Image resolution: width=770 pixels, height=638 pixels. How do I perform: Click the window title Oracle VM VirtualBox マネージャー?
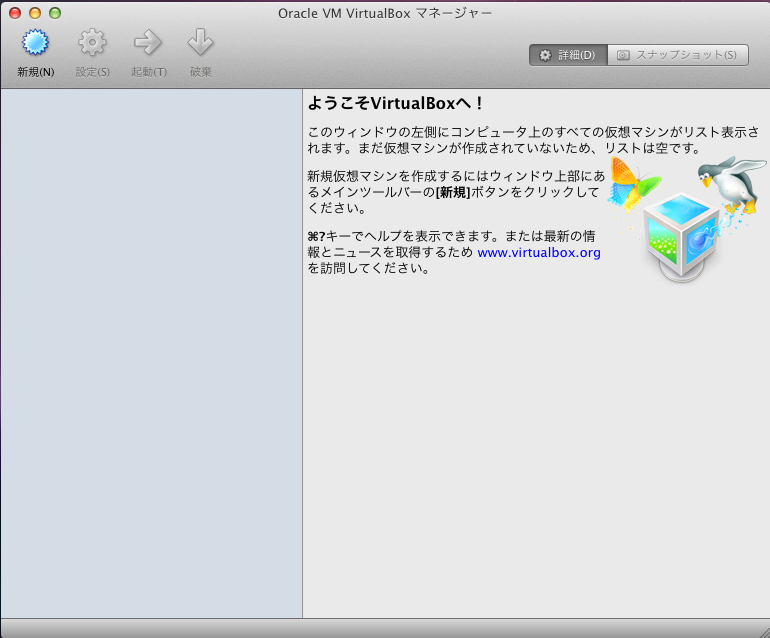385,13
